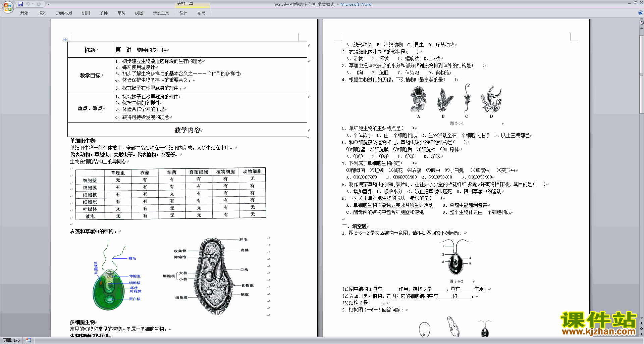The width and height of the screenshot is (644, 344).
Task: Switch to the 引用 tab
Action: click(86, 13)
